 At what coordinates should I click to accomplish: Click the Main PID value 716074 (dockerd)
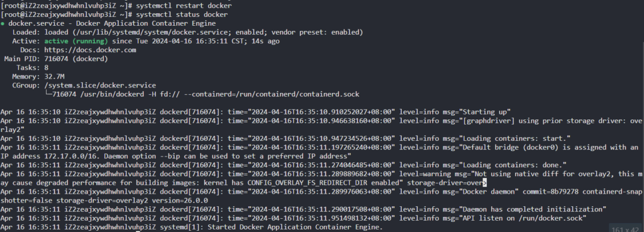tap(76, 58)
